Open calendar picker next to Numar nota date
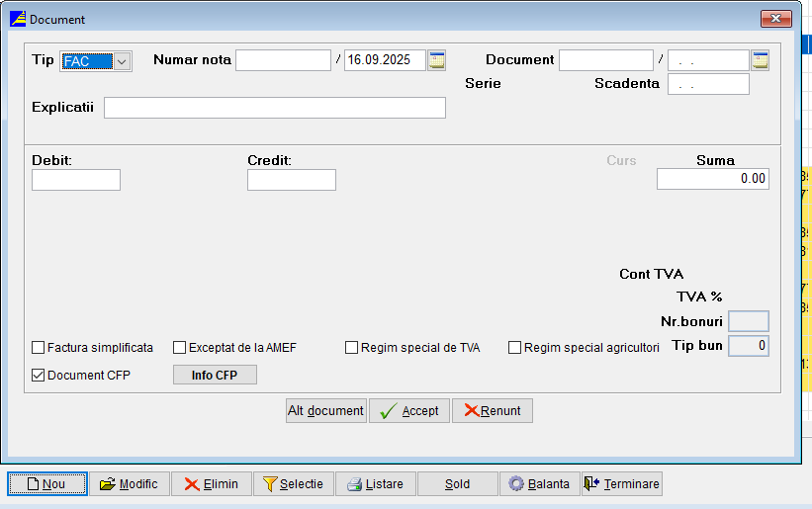 tap(437, 60)
